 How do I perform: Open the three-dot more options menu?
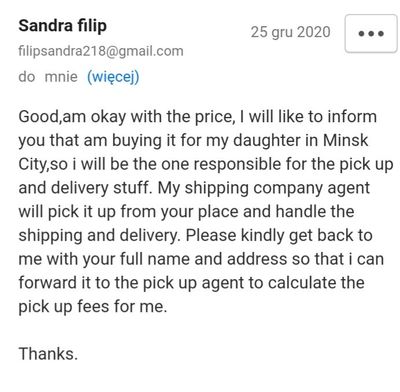click(x=371, y=33)
